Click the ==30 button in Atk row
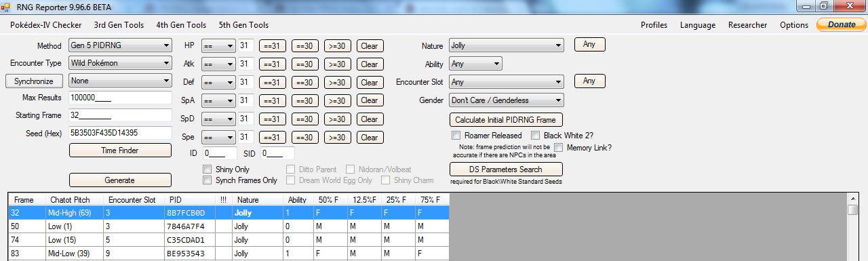 tap(305, 64)
